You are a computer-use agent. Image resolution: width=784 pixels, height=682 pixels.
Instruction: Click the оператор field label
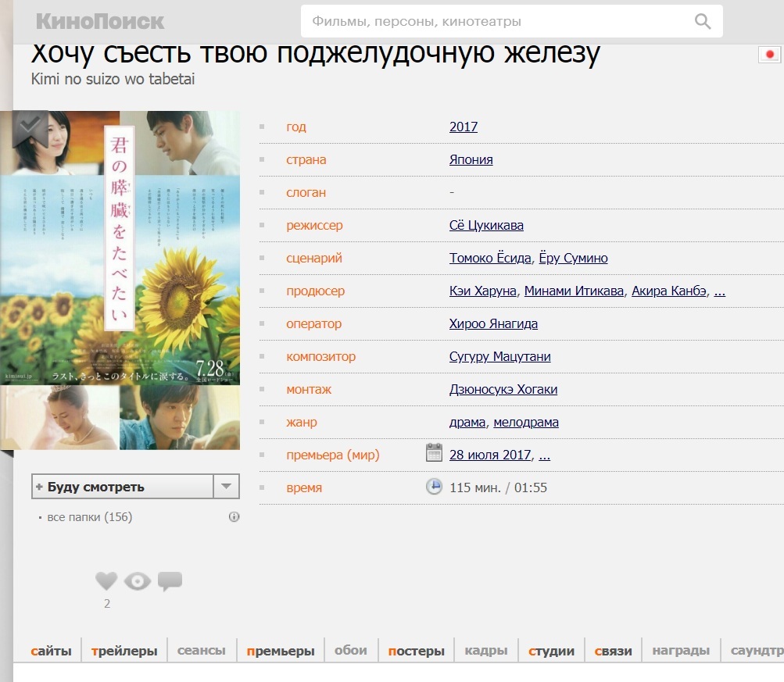click(314, 323)
